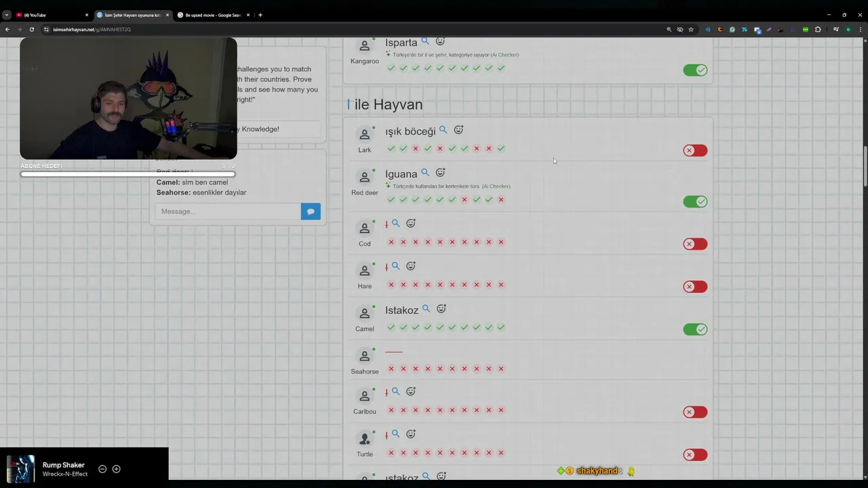Switch to Be upsed movie Google tab
The height and width of the screenshot is (488, 868).
click(x=213, y=15)
